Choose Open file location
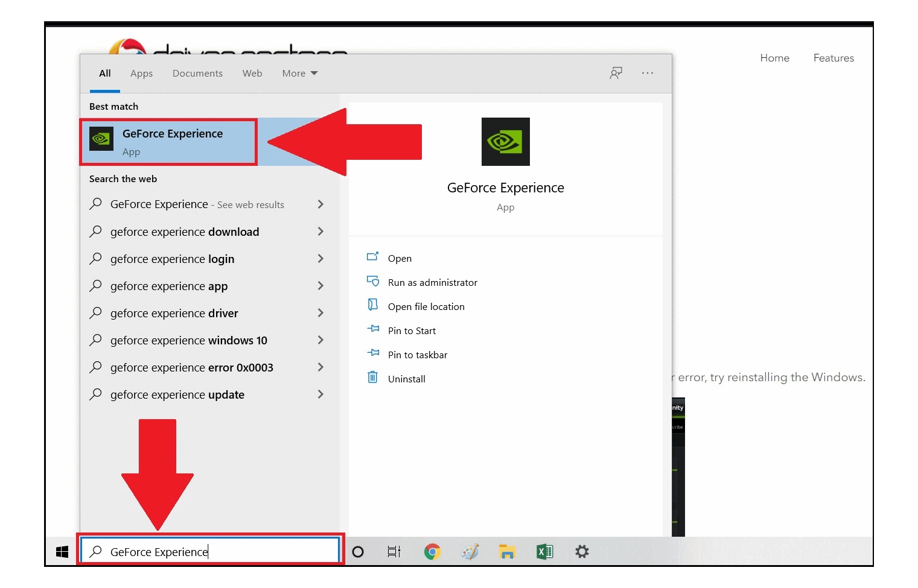 click(426, 306)
